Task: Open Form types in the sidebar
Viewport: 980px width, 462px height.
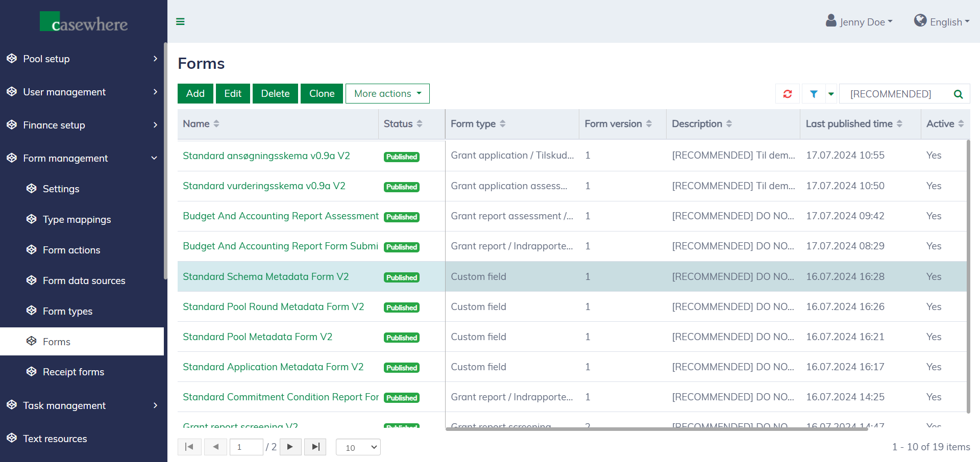Action: [67, 311]
